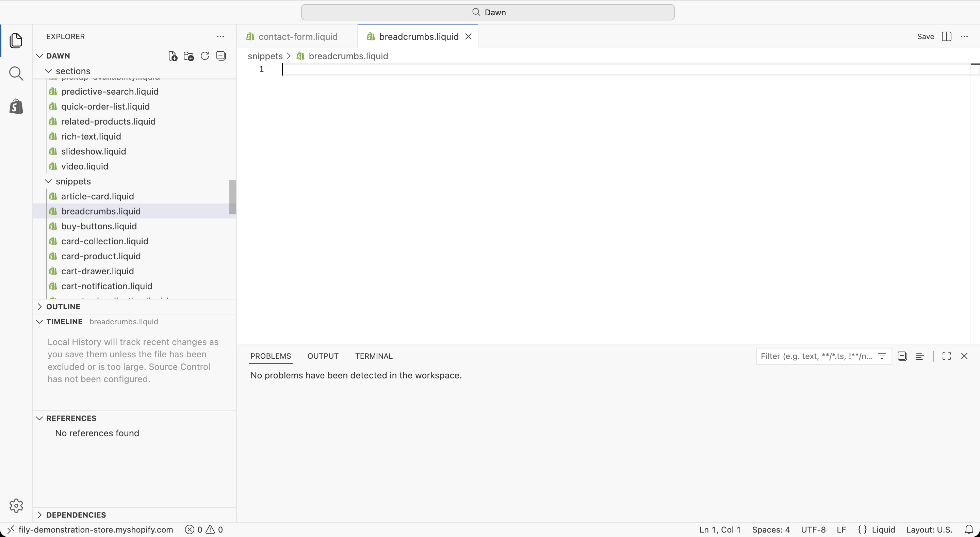Split the editor to the right
Viewport: 980px width, 537px height.
tap(947, 36)
